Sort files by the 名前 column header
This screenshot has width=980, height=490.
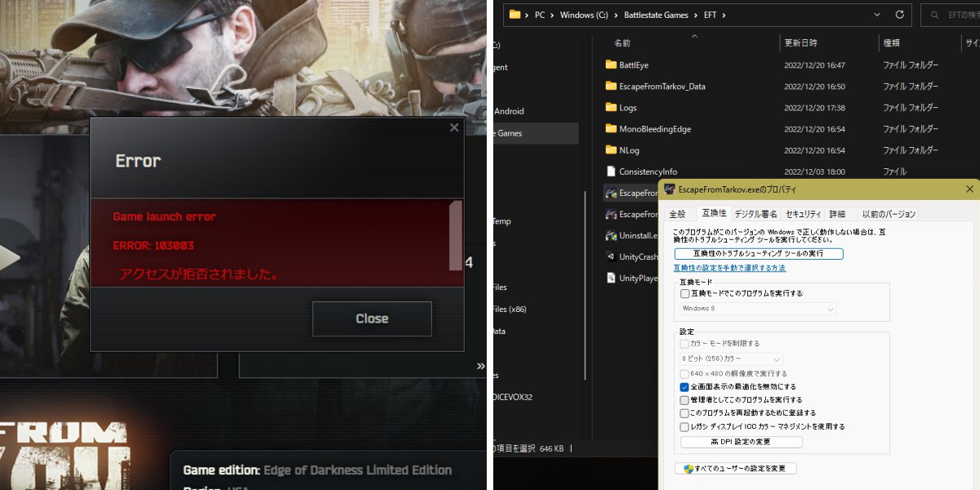622,42
